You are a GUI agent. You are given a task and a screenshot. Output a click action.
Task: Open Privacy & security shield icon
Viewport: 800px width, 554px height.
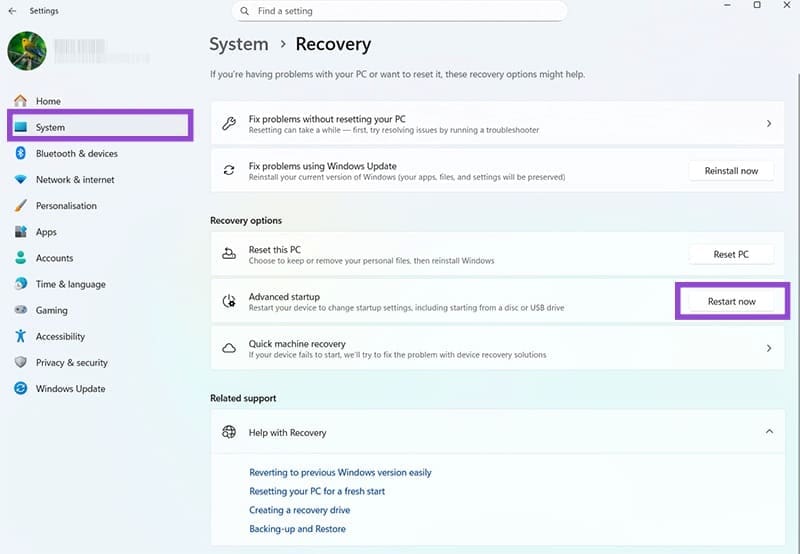pyautogui.click(x=20, y=363)
